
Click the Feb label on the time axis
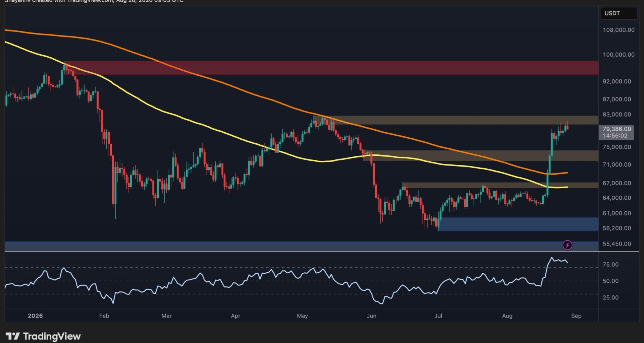click(104, 316)
